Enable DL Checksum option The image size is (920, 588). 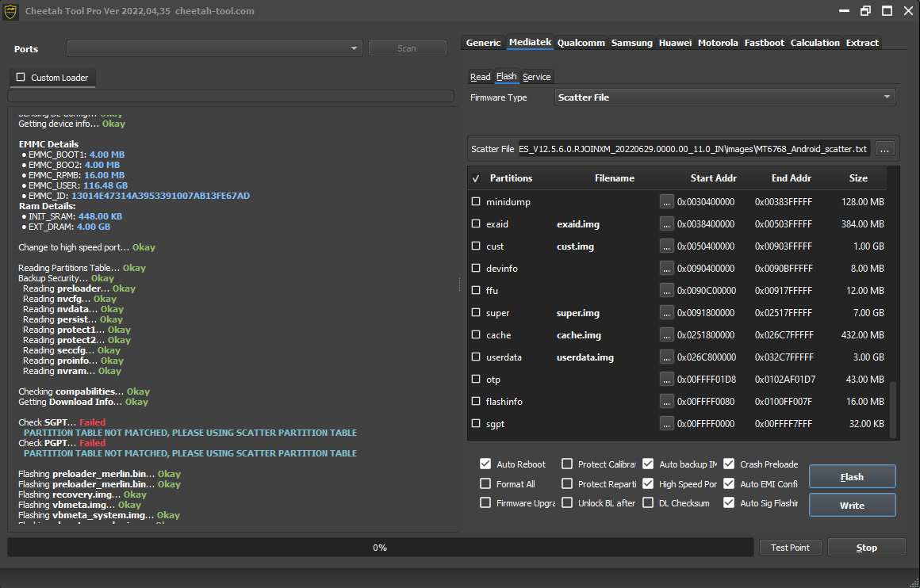(648, 502)
